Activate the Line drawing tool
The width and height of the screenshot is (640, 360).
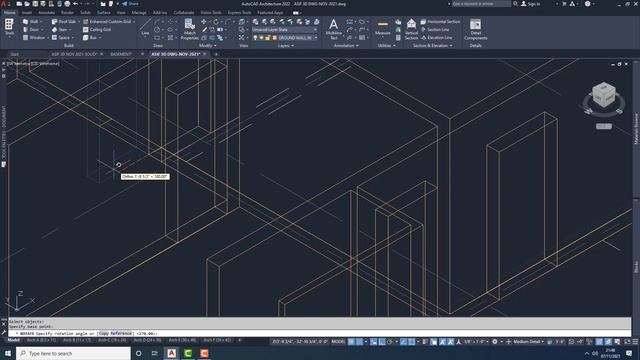coord(145,28)
